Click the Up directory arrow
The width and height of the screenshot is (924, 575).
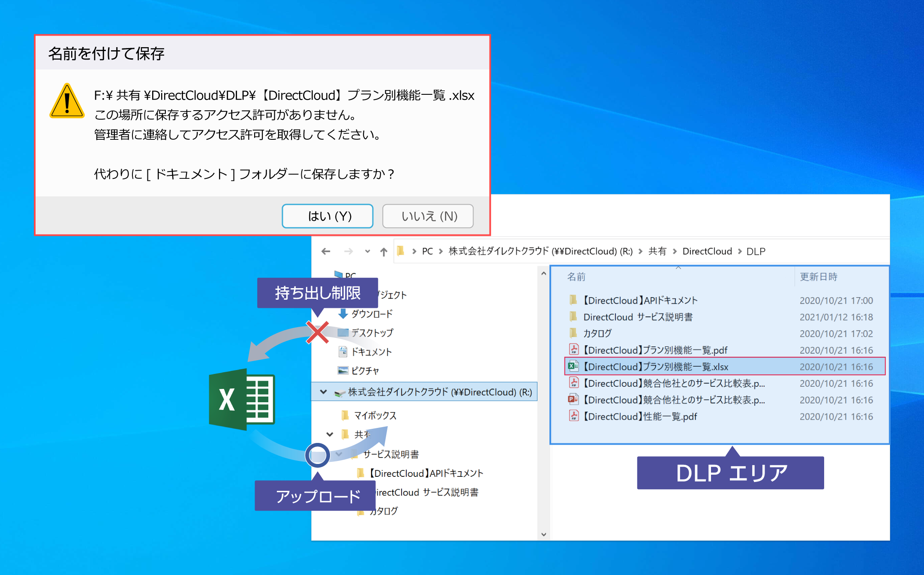tap(384, 252)
